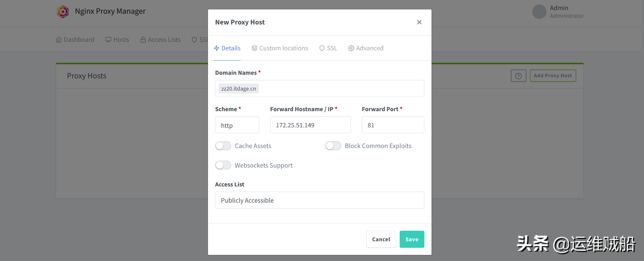This screenshot has width=644, height=261.
Task: Click the home icon next to Dashboard
Action: tap(59, 39)
